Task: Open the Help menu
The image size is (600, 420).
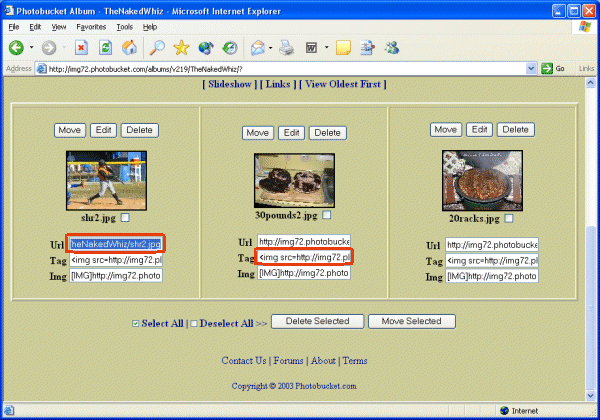Action: click(150, 27)
